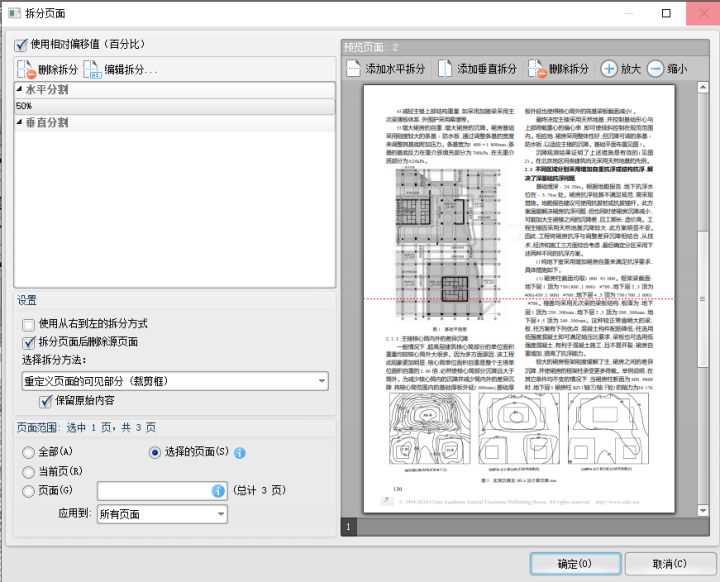Screen dimensions: 720x582
Task: Zoom out with the 缩小 minus icon
Action: 655,69
